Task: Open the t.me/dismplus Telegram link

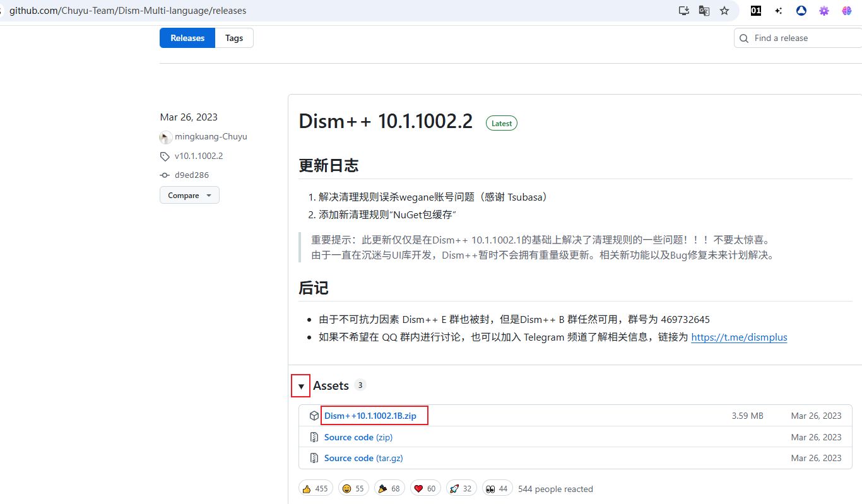Action: [x=739, y=337]
